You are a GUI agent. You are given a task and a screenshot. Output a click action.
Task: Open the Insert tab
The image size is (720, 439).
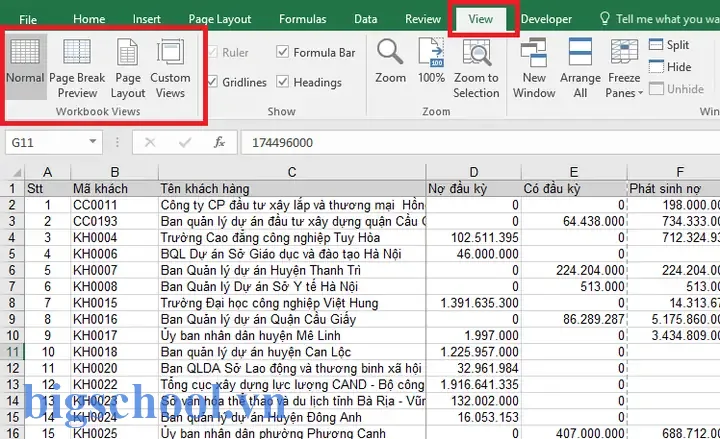146,19
